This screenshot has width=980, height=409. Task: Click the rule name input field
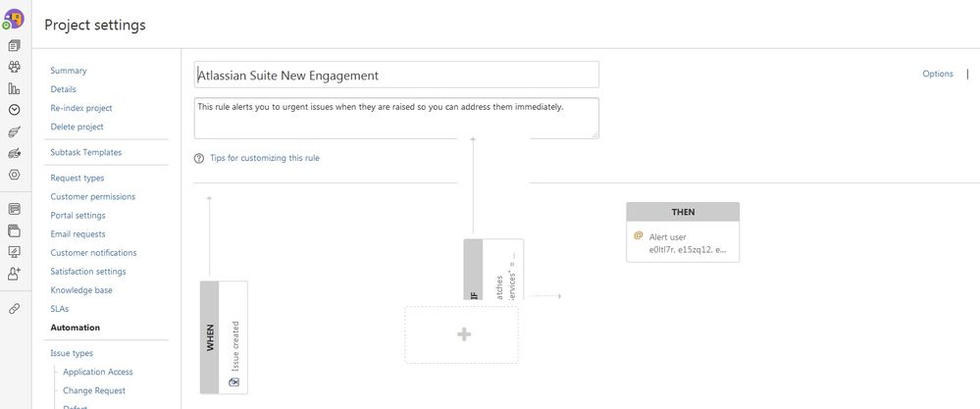click(396, 75)
